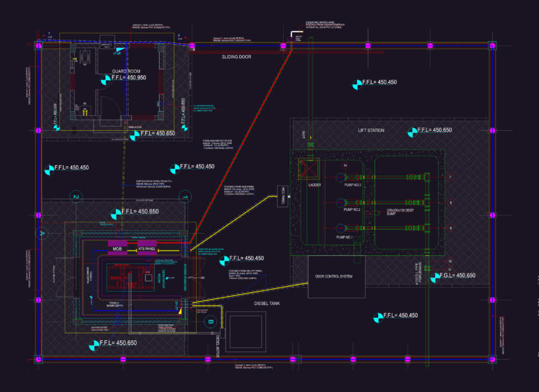Click the PUMP NO.3 label
The image size is (539, 392).
[352, 185]
